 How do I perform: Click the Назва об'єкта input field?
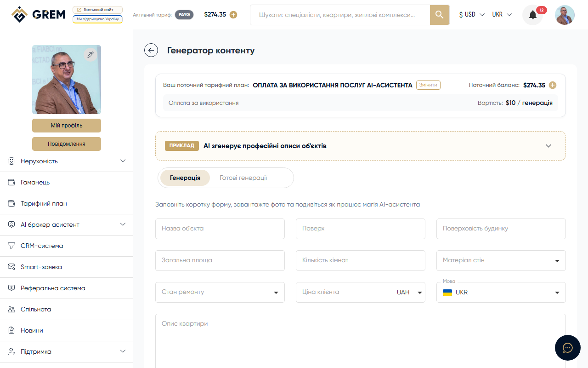tap(220, 229)
